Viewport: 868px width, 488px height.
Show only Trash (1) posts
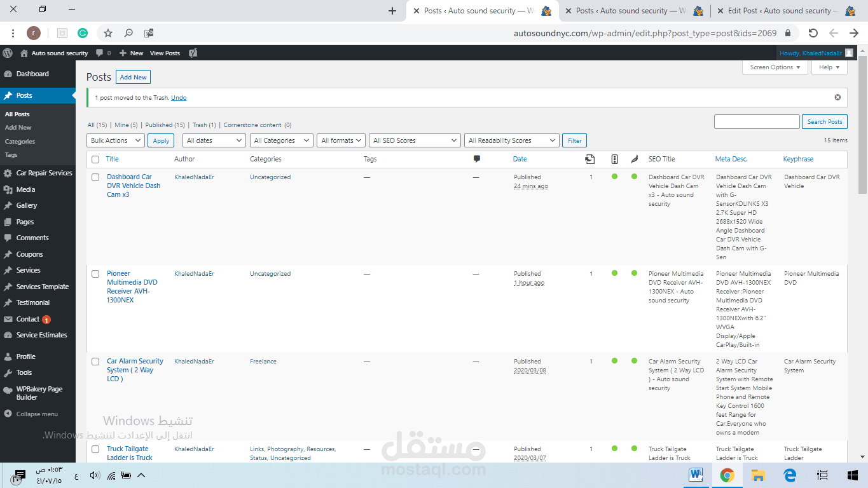pos(204,125)
